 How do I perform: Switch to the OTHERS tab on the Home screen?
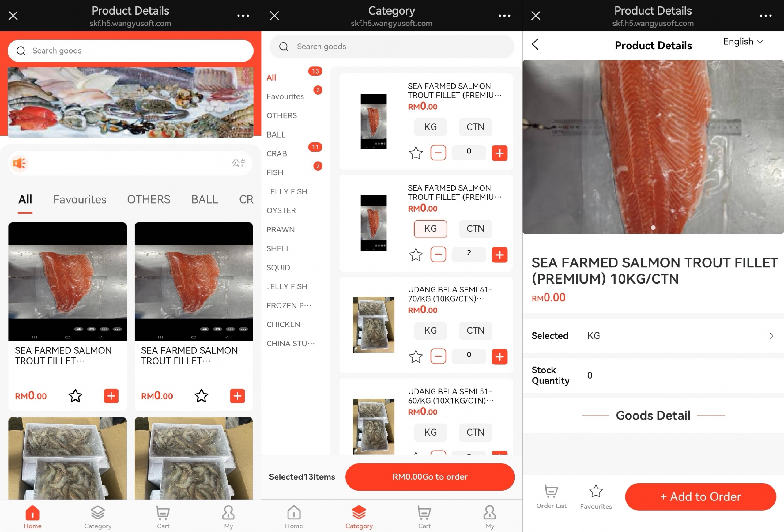click(149, 199)
